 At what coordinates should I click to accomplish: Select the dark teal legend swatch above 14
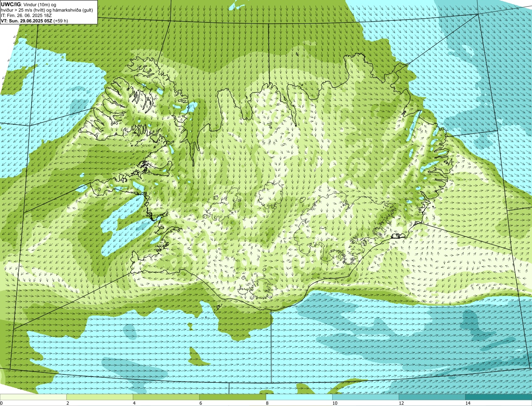click(x=499, y=397)
